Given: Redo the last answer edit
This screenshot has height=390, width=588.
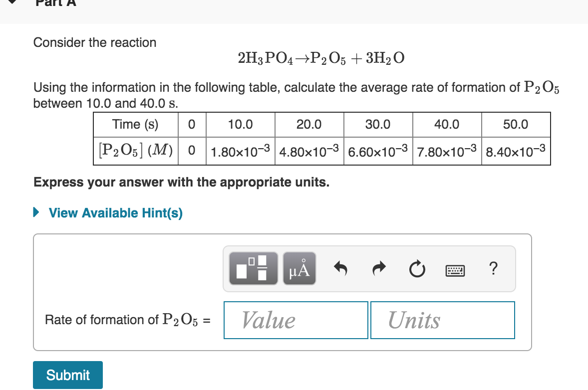Looking at the screenshot, I should [378, 268].
